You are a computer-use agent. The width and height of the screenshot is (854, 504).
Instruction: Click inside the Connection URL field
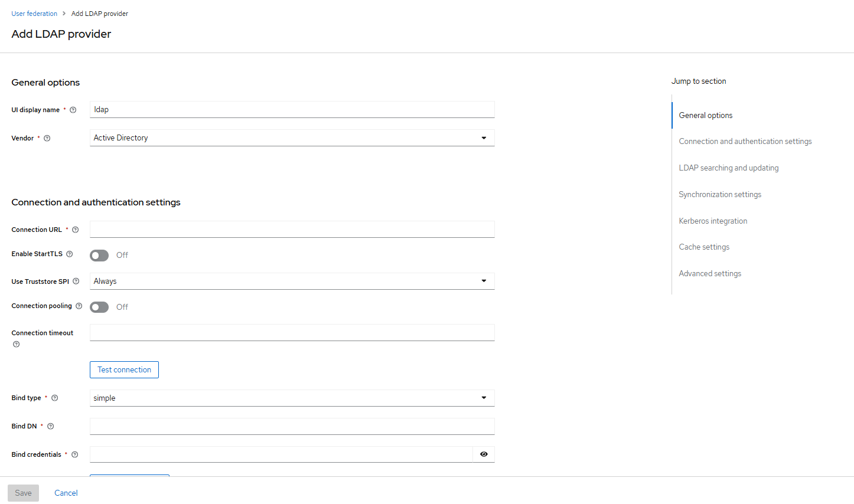[292, 229]
